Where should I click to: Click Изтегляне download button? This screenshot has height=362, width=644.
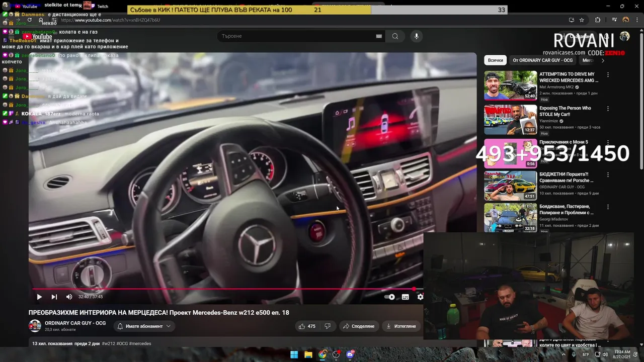click(x=401, y=326)
